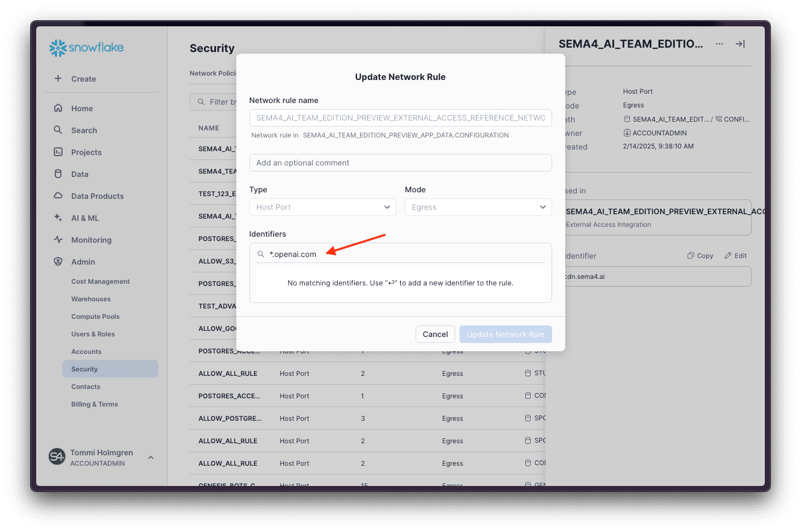Click the Snowflake logo
Screen dimensions: 801x532
point(87,48)
